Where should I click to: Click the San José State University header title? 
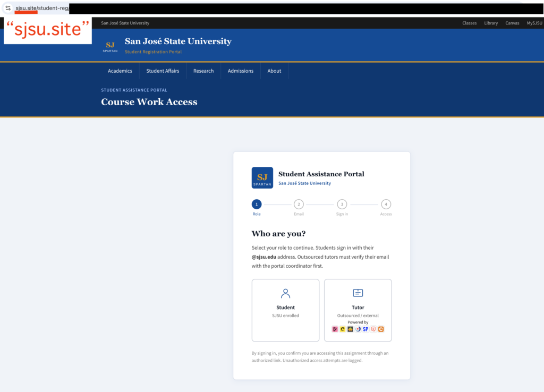click(178, 41)
